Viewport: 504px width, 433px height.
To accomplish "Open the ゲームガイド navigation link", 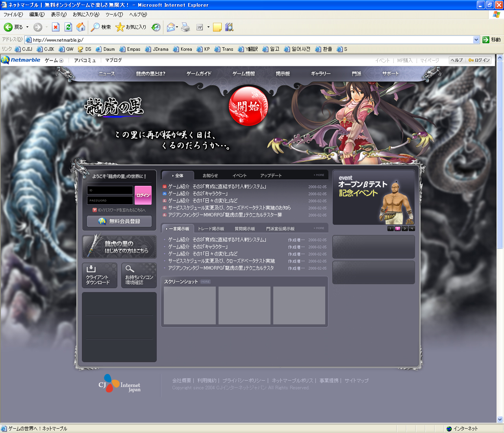I will click(199, 74).
